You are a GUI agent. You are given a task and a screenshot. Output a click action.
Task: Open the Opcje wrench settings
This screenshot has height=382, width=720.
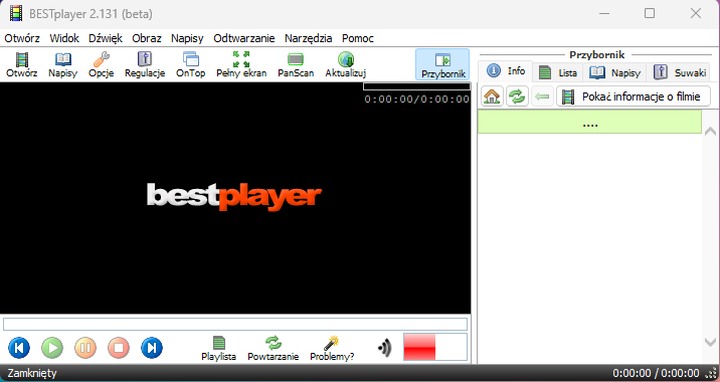pyautogui.click(x=101, y=65)
